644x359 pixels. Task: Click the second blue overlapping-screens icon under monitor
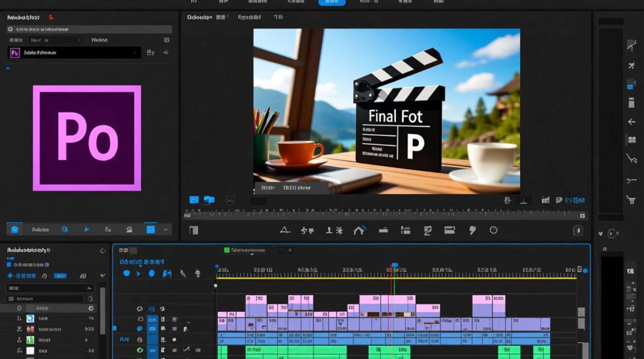209,200
